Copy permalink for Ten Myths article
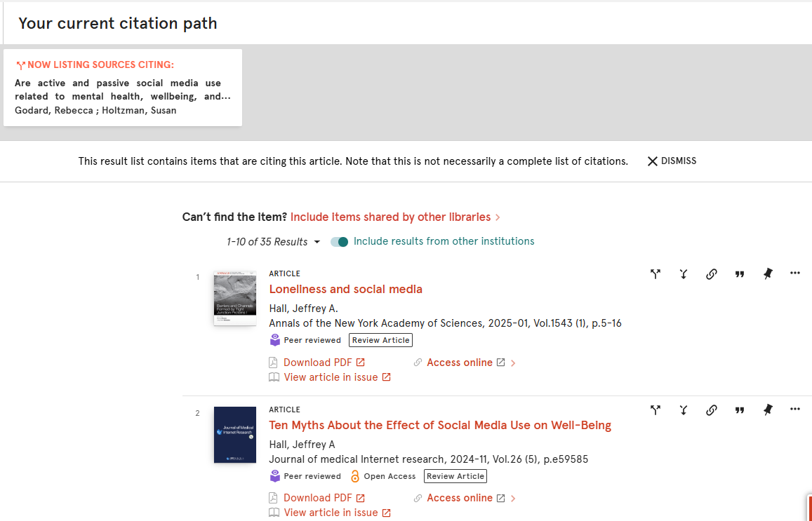812x521 pixels. [712, 410]
